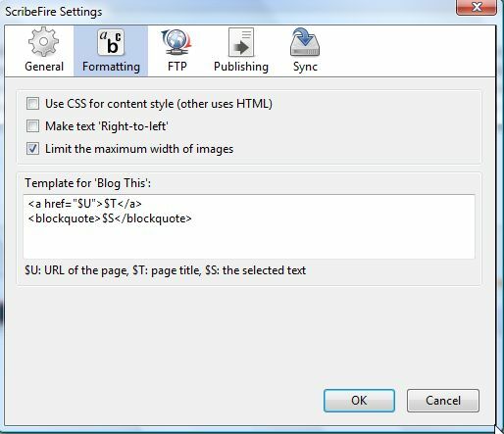Tick the Make text 'Right-to-left' checkbox
Image resolution: width=504 pixels, height=434 pixels.
pyautogui.click(x=32, y=126)
